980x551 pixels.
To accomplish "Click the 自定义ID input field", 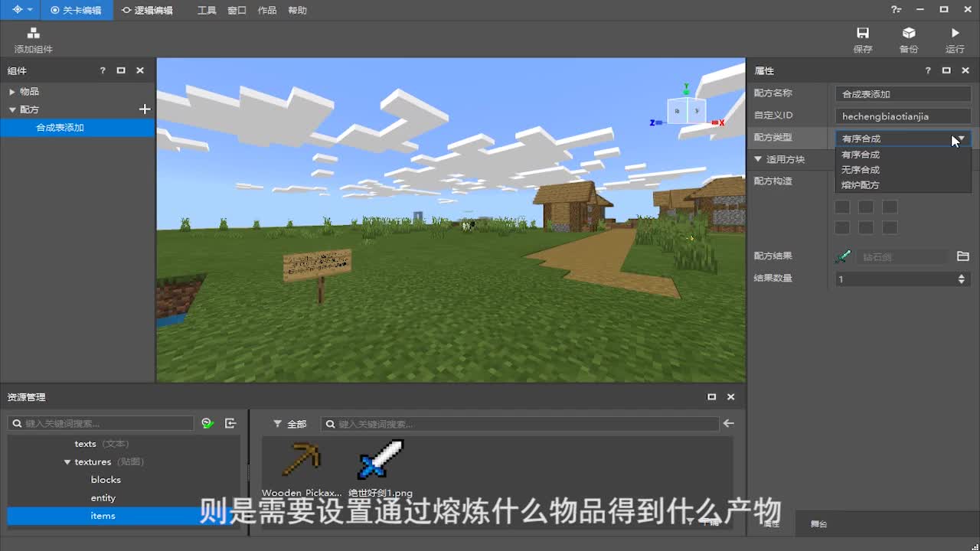I will click(x=903, y=116).
